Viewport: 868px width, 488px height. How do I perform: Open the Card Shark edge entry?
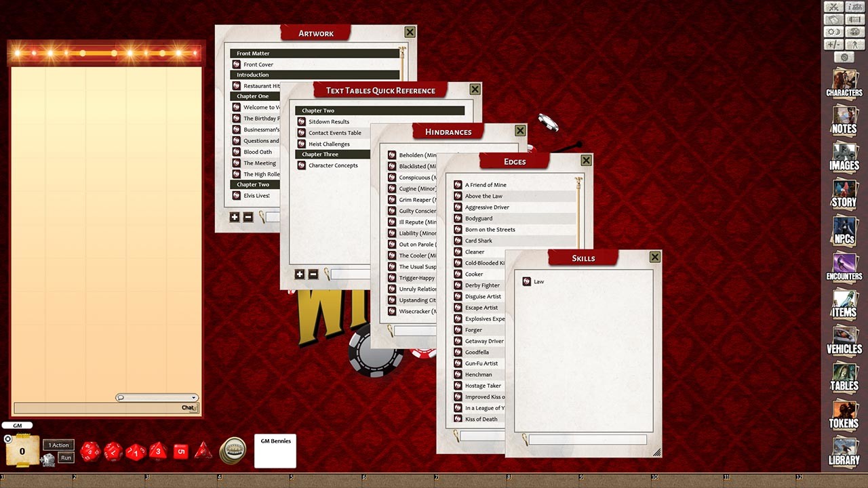[x=479, y=240]
